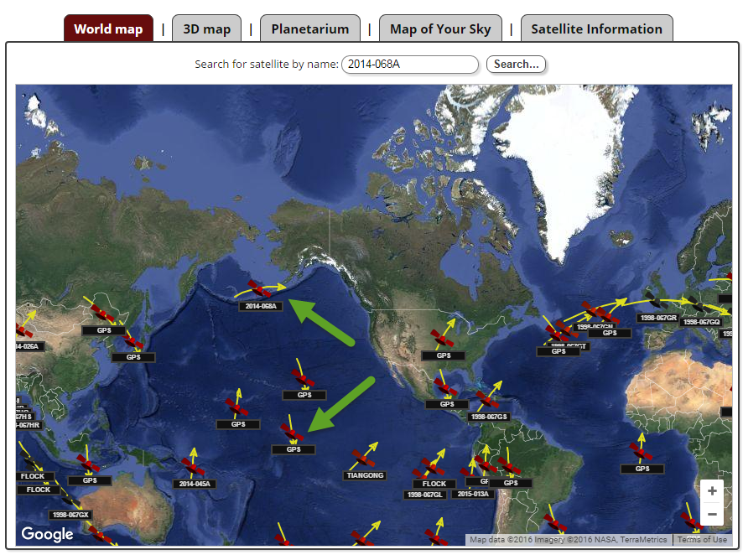The width and height of the screenshot is (743, 560).
Task: Switch to Map of Your Sky
Action: [x=440, y=28]
